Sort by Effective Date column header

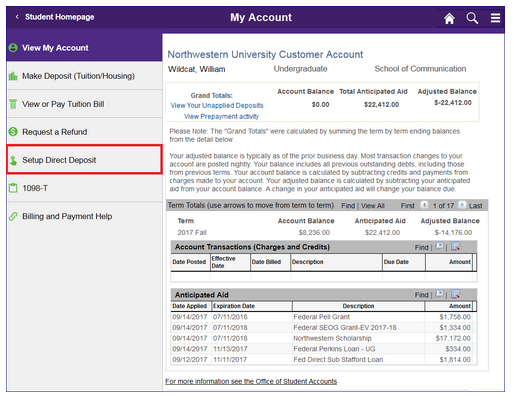pos(230,262)
